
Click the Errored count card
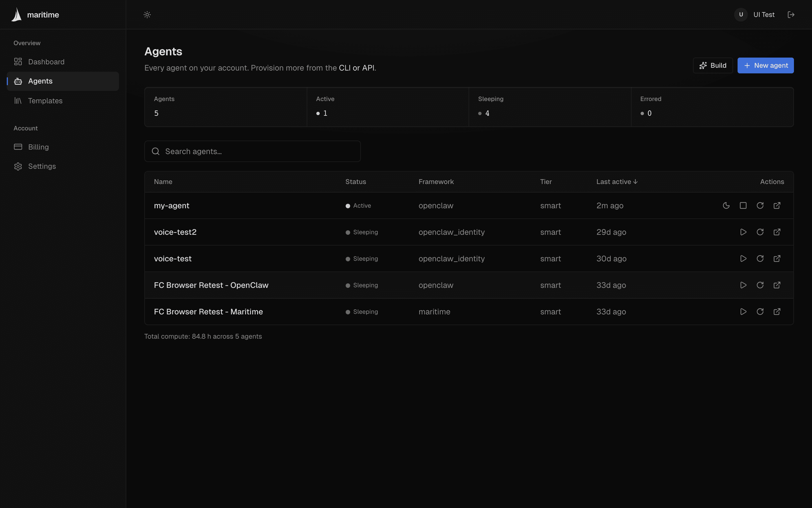click(x=712, y=107)
